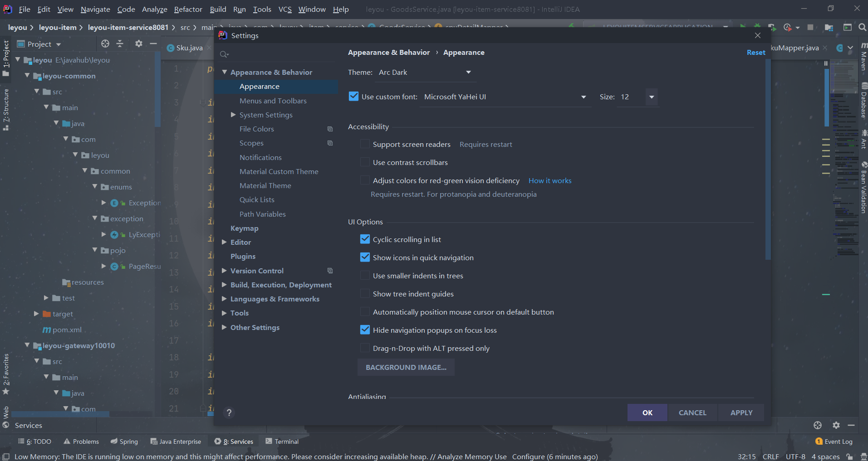
Task: Click the tool-window toggle square in status bar
Action: point(6,456)
